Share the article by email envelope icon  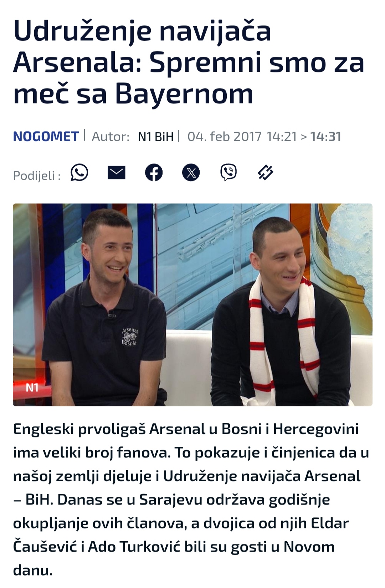point(117,173)
